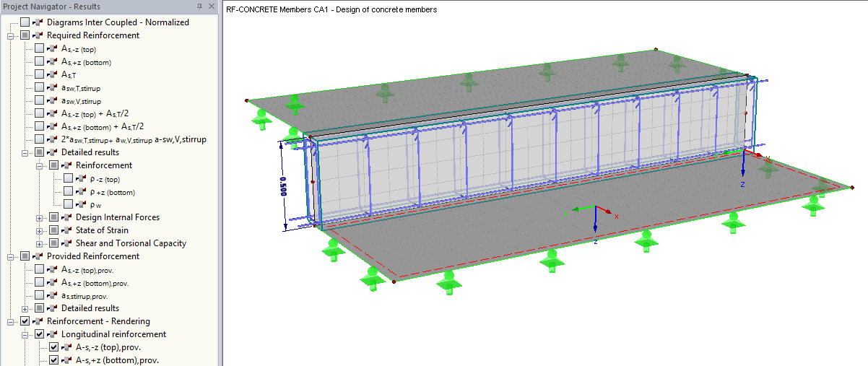Select the 'Design Internal Forces' label
868x366 pixels.
118,217
